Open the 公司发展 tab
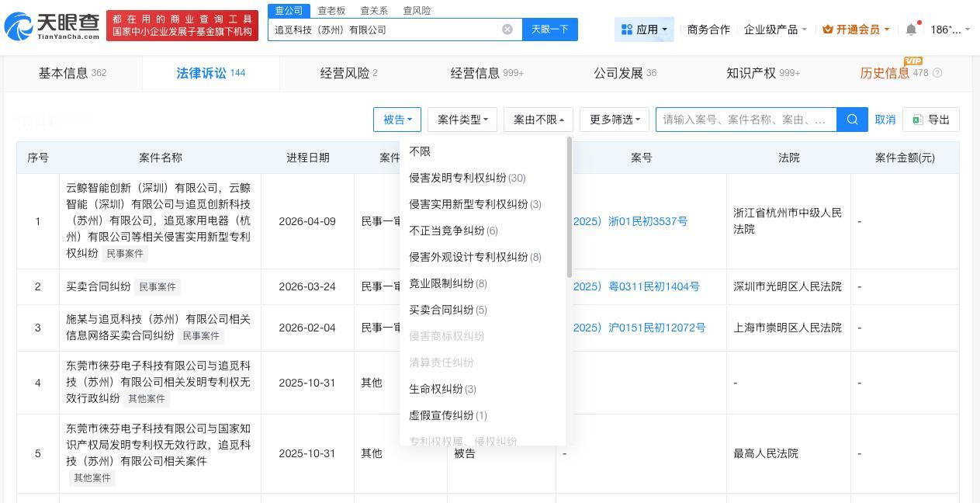 (625, 73)
